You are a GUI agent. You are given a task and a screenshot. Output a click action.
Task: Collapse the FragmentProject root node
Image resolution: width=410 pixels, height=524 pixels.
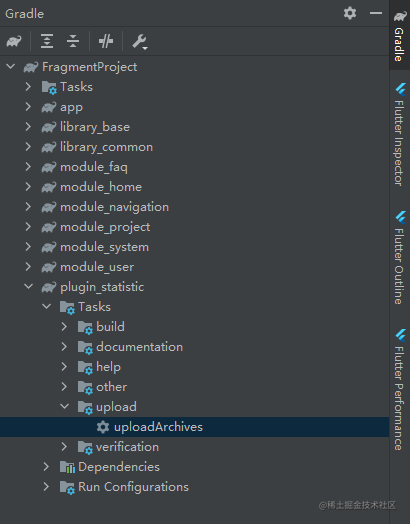tap(11, 67)
